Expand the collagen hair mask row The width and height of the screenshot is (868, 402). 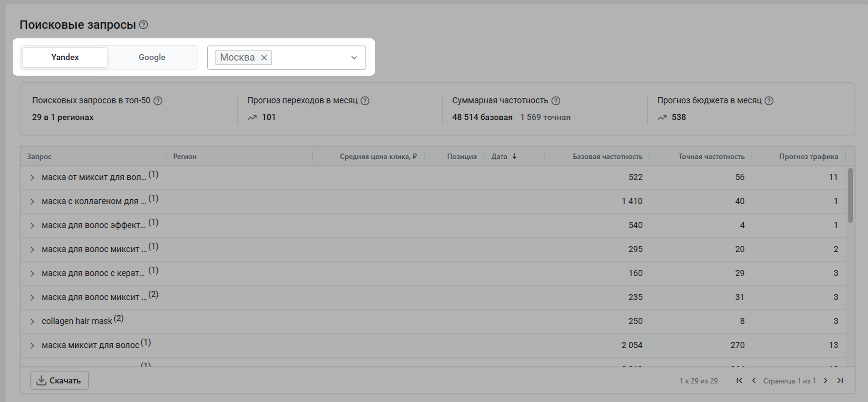32,322
